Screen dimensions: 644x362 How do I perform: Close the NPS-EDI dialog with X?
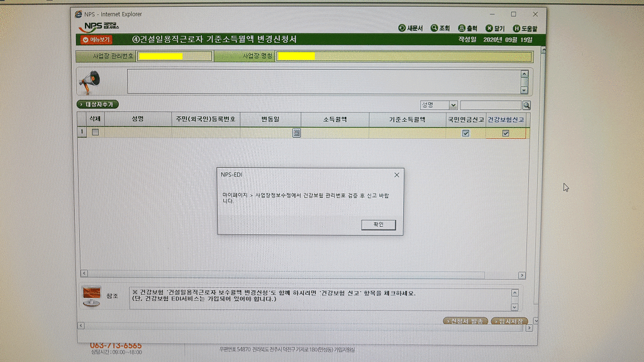(x=397, y=175)
